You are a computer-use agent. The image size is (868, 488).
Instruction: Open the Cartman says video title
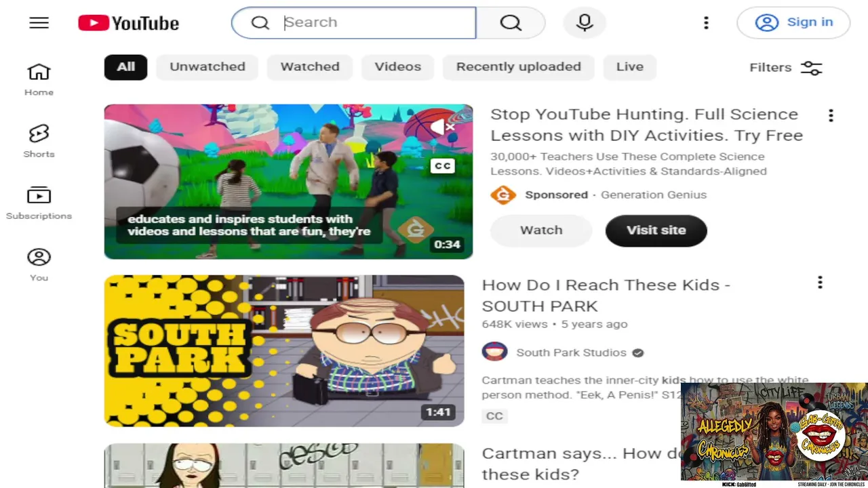tap(580, 464)
